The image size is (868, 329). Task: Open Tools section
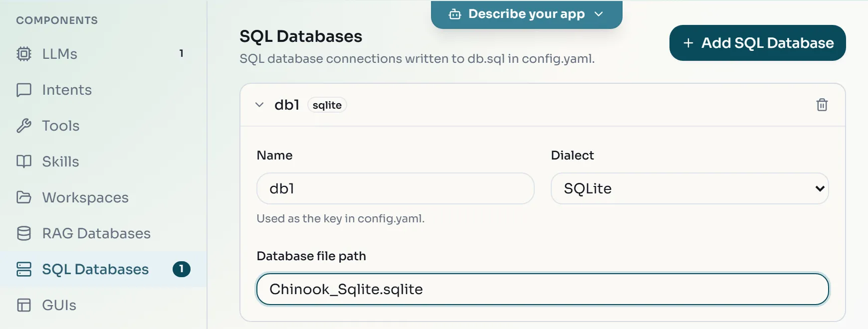pos(103,126)
